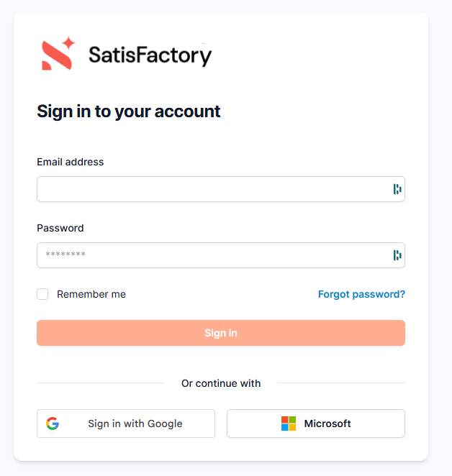Click the 'Sign in with Google' text
This screenshot has height=476, width=452.
point(135,424)
